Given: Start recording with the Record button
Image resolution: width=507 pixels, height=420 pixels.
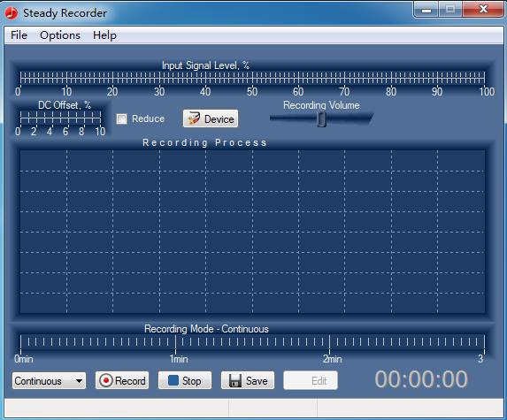Looking at the screenshot, I should [x=122, y=380].
